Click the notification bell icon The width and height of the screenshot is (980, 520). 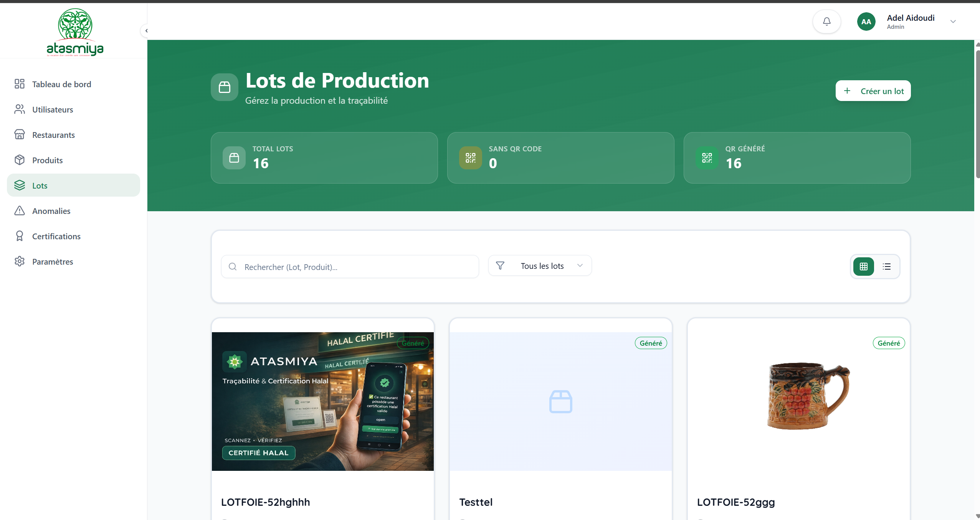coord(826,22)
